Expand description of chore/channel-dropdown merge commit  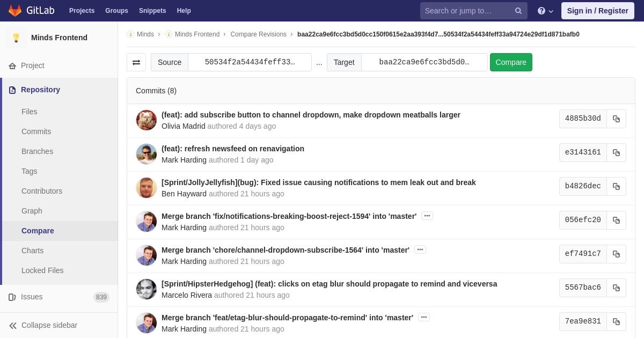pyautogui.click(x=420, y=249)
